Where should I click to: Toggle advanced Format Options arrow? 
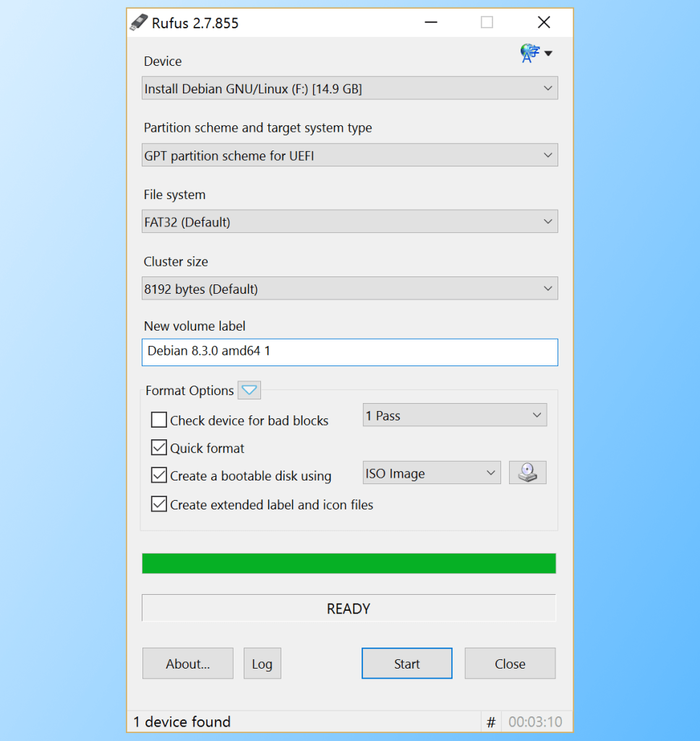[249, 390]
